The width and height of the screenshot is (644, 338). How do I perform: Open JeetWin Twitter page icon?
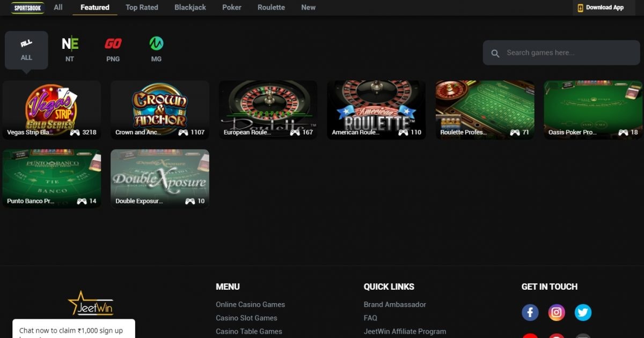583,312
